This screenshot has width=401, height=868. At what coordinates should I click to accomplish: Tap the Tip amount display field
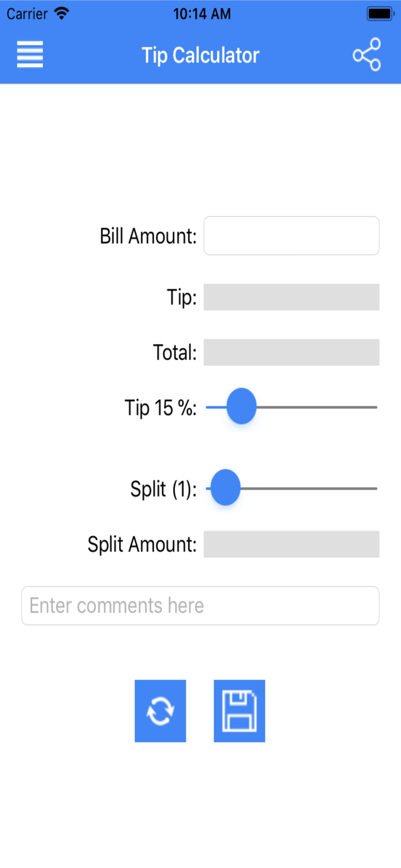tap(291, 297)
